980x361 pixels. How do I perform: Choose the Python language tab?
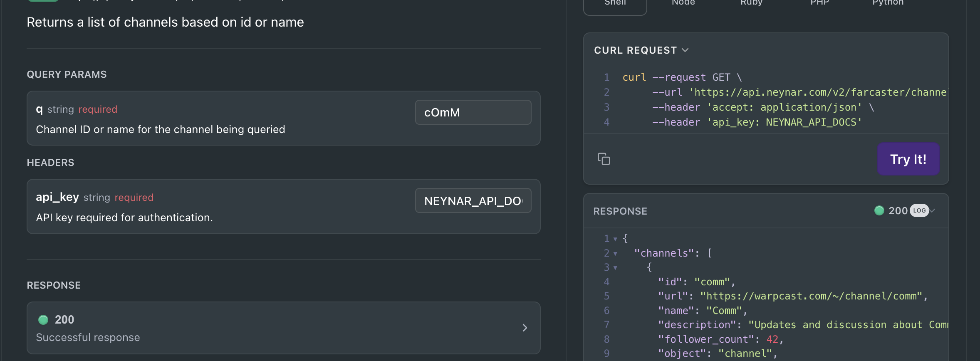888,3
